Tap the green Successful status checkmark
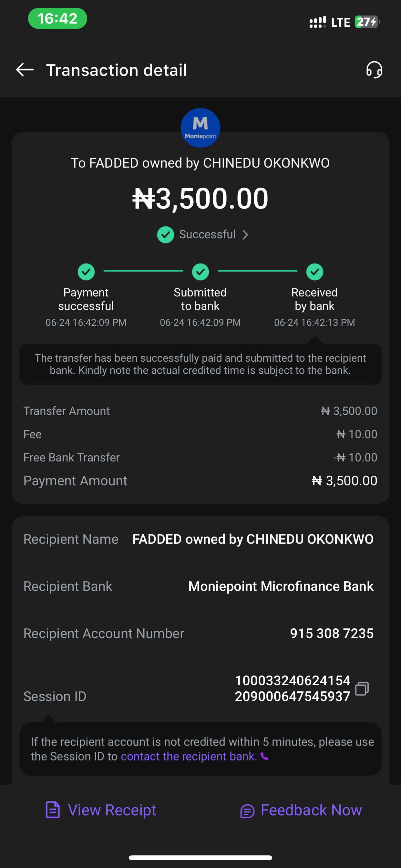The image size is (401, 868). (165, 234)
